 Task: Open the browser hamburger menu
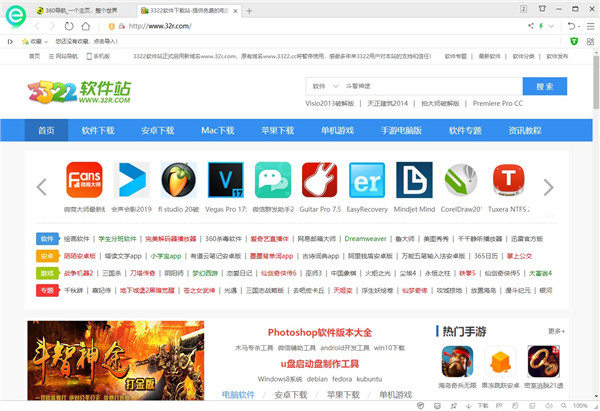click(x=591, y=26)
